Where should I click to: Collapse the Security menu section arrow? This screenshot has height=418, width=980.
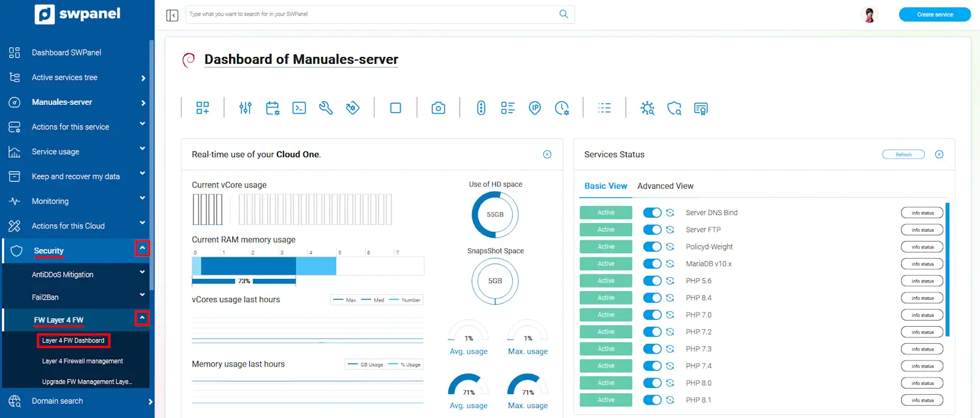coord(142,248)
